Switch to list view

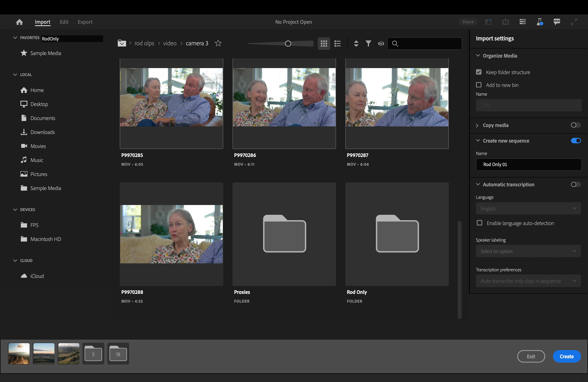338,44
